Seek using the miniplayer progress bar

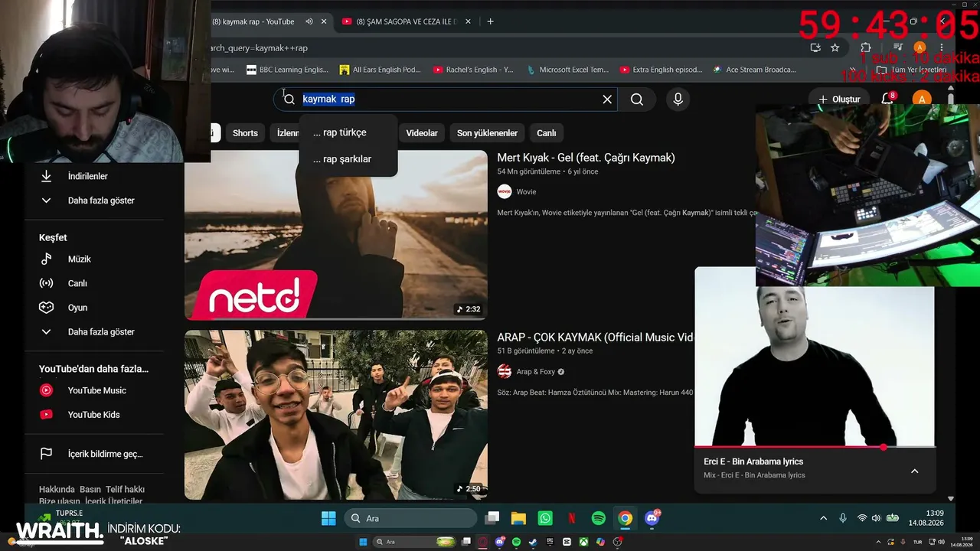[815, 447]
